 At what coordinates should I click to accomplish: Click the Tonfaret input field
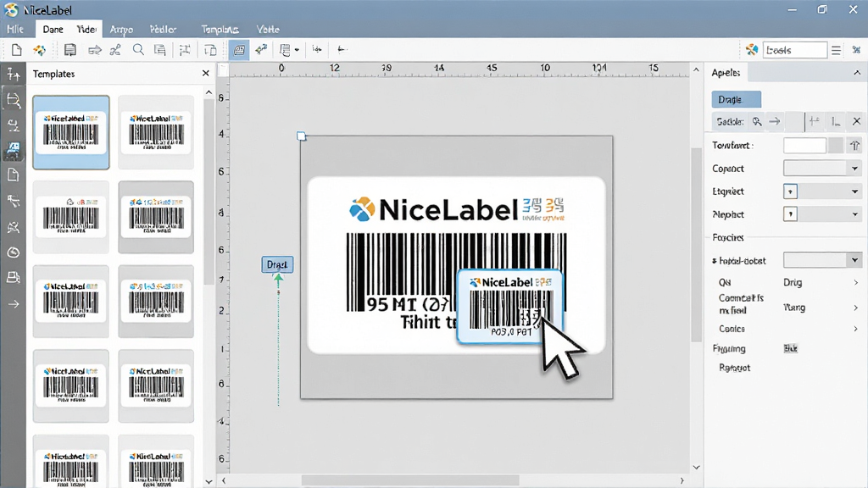pos(805,146)
